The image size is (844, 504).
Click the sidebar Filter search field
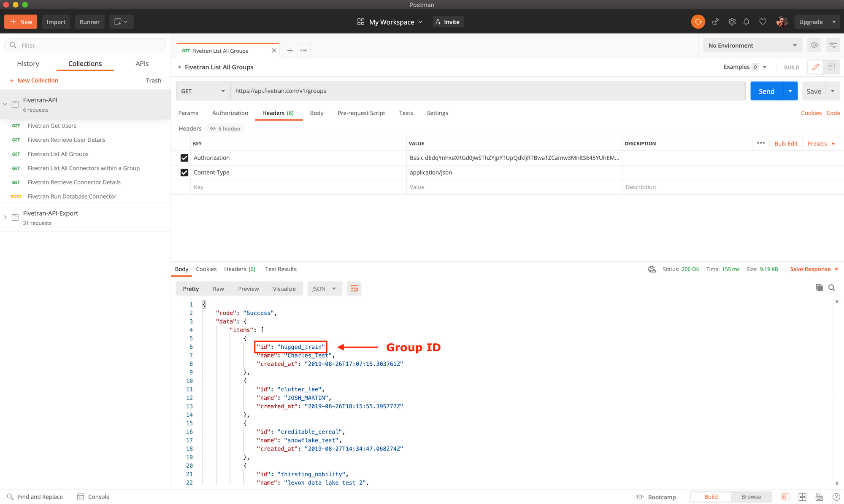coord(85,46)
